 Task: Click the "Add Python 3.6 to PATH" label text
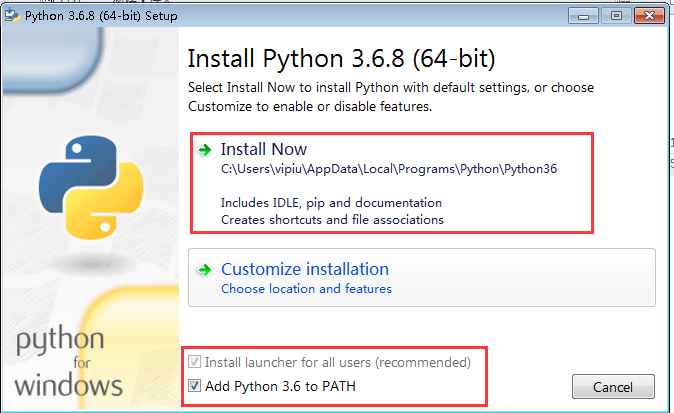click(279, 386)
